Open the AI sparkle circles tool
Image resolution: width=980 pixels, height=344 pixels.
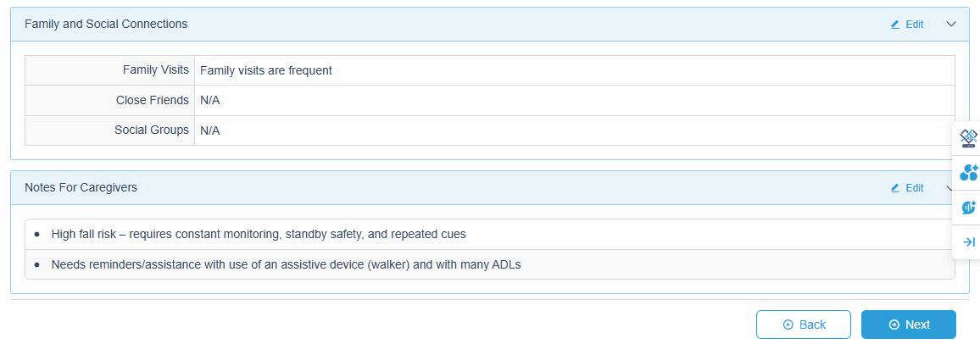coord(968,173)
